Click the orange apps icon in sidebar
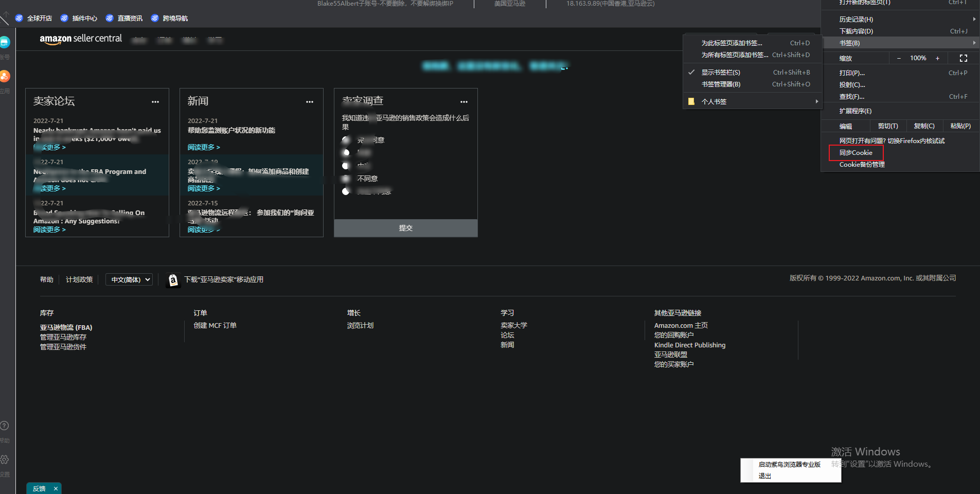Image resolution: width=980 pixels, height=494 pixels. [x=5, y=76]
